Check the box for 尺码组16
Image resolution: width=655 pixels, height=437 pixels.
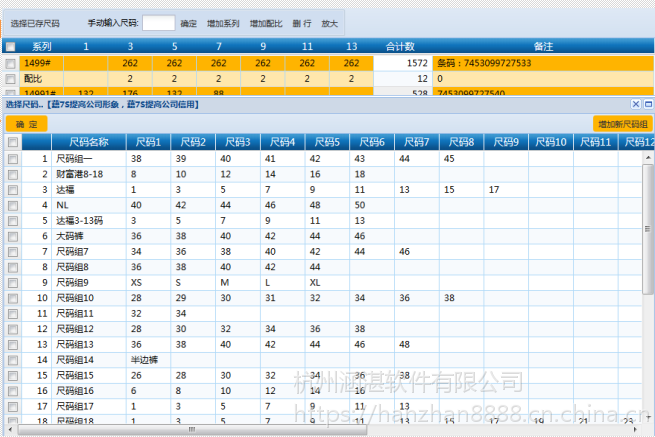[13, 391]
